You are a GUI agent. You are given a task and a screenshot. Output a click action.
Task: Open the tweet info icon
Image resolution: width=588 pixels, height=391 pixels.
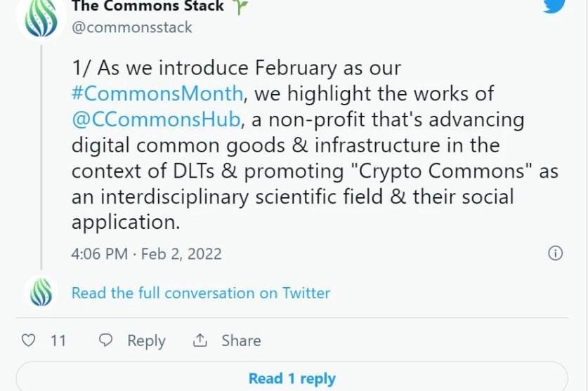coord(555,253)
